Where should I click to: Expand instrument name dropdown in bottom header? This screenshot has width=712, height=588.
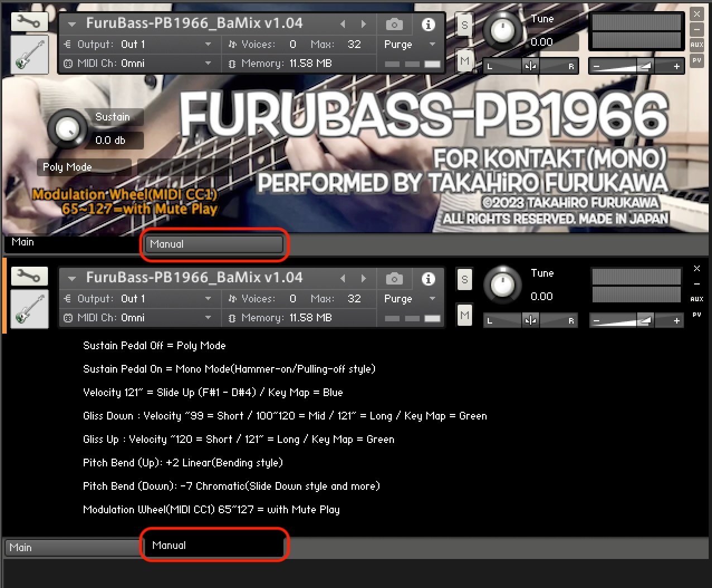[71, 278]
